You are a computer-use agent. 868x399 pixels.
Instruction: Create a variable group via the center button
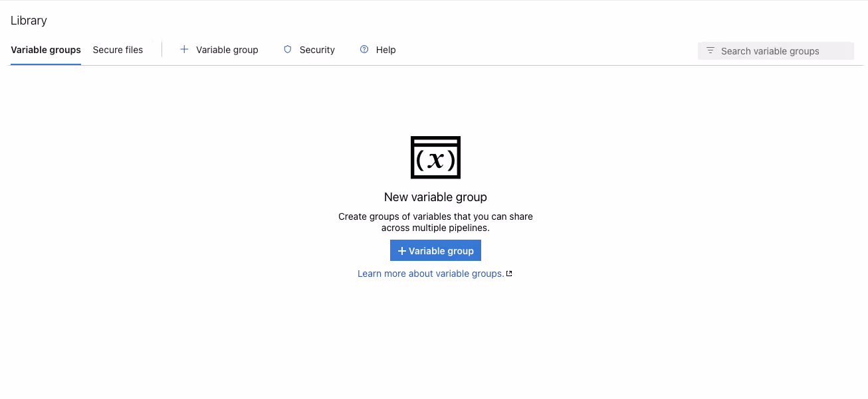coord(435,250)
